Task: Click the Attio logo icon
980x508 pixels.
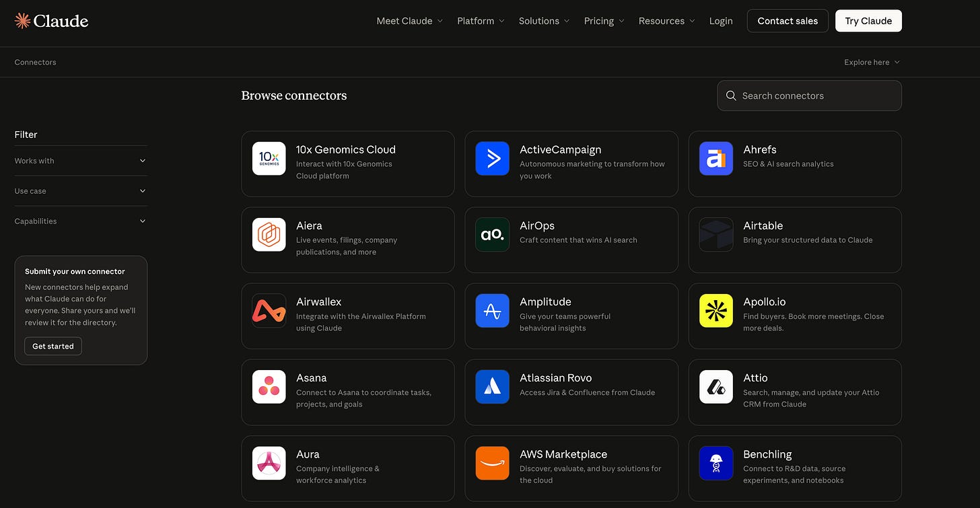Action: click(x=715, y=386)
